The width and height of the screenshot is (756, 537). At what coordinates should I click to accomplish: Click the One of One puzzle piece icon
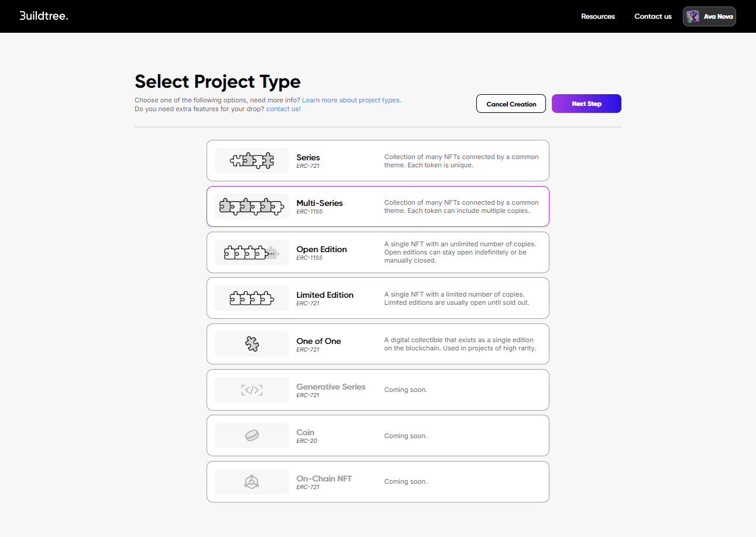coord(252,344)
